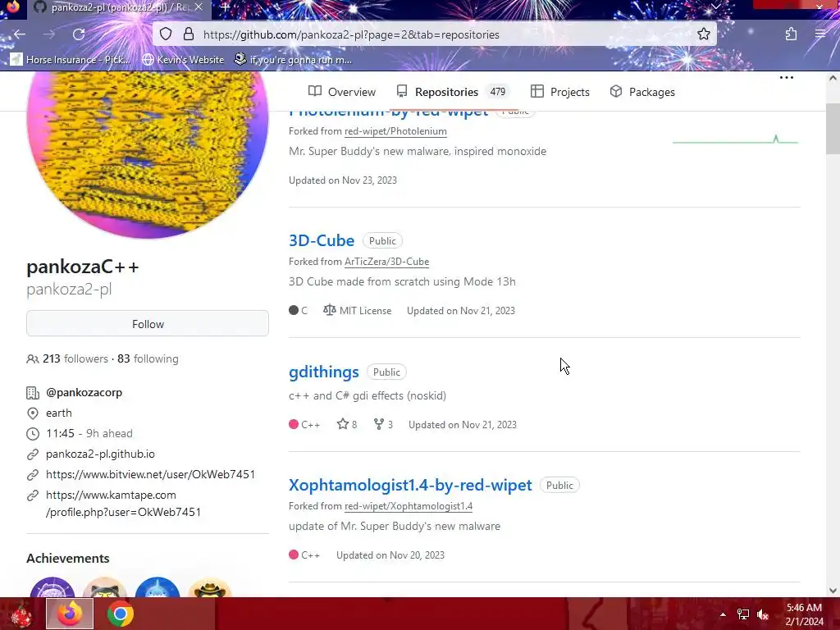Click the muted volume tray icon
The width and height of the screenshot is (840, 630).
(x=763, y=614)
